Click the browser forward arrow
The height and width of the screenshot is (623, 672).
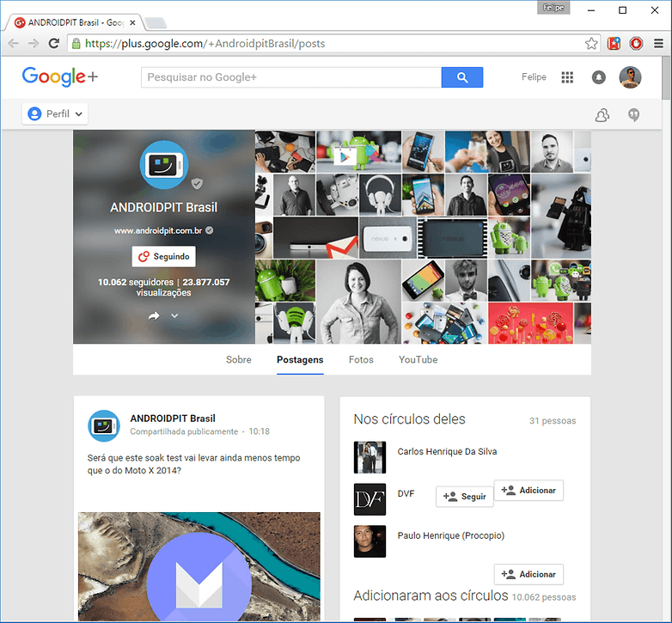[34, 43]
